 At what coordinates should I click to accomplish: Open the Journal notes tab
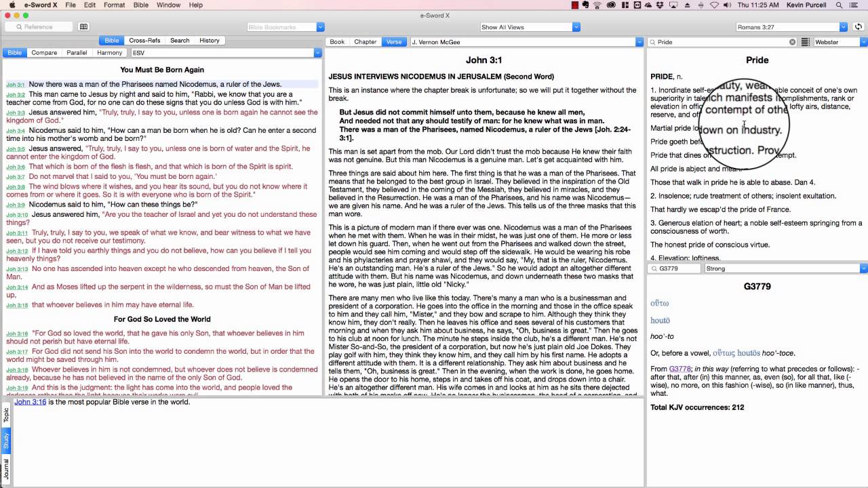coord(6,469)
